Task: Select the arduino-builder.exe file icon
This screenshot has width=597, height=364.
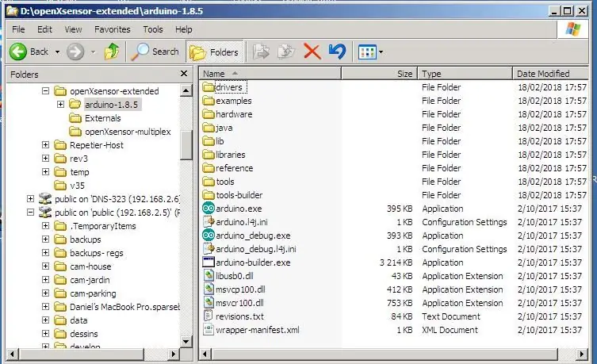Action: click(209, 262)
